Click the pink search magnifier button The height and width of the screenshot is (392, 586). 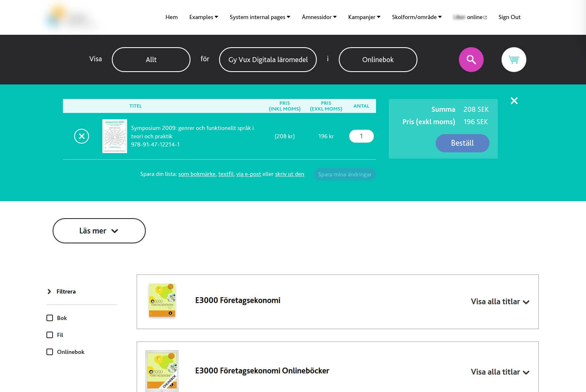pyautogui.click(x=471, y=60)
